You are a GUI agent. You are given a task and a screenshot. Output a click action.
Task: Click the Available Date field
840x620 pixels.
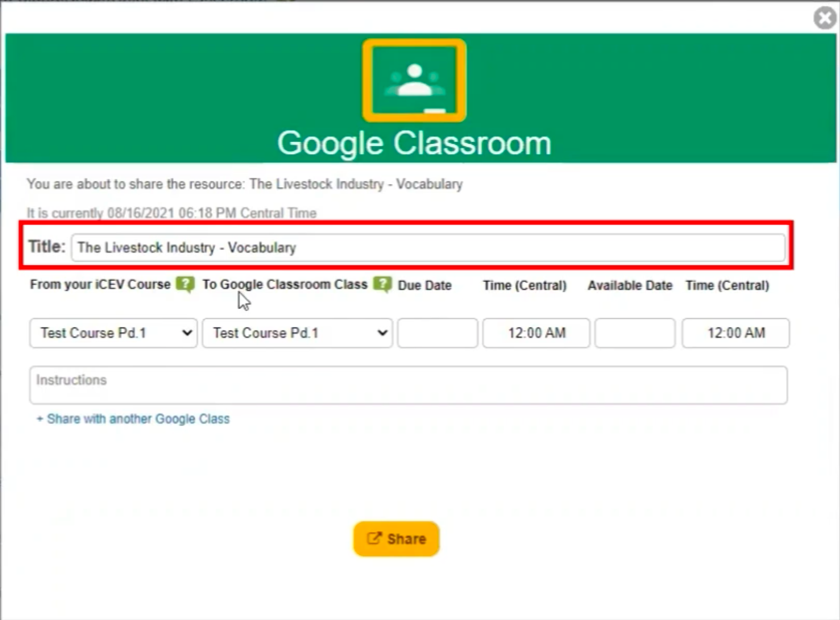[635, 333]
